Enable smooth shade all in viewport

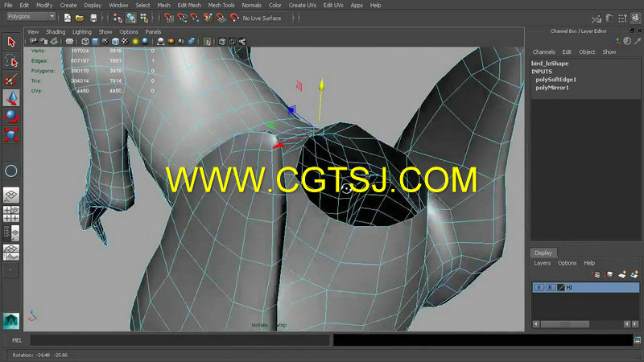pyautogui.click(x=95, y=42)
